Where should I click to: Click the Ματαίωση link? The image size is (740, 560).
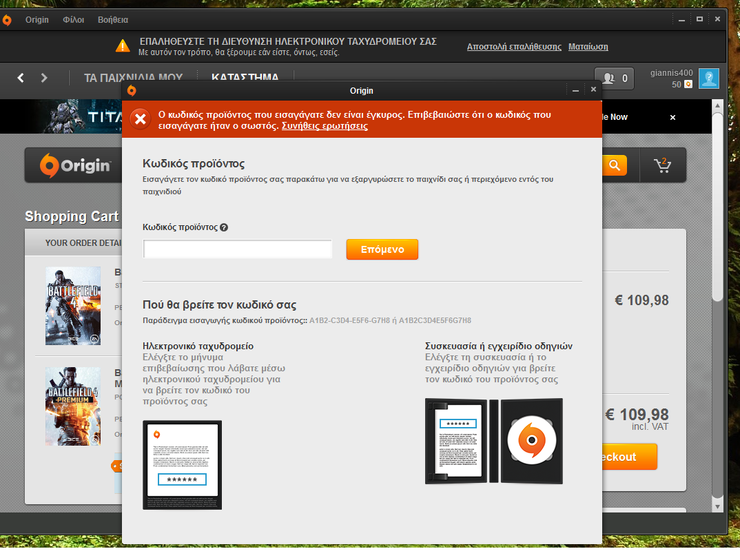[588, 47]
